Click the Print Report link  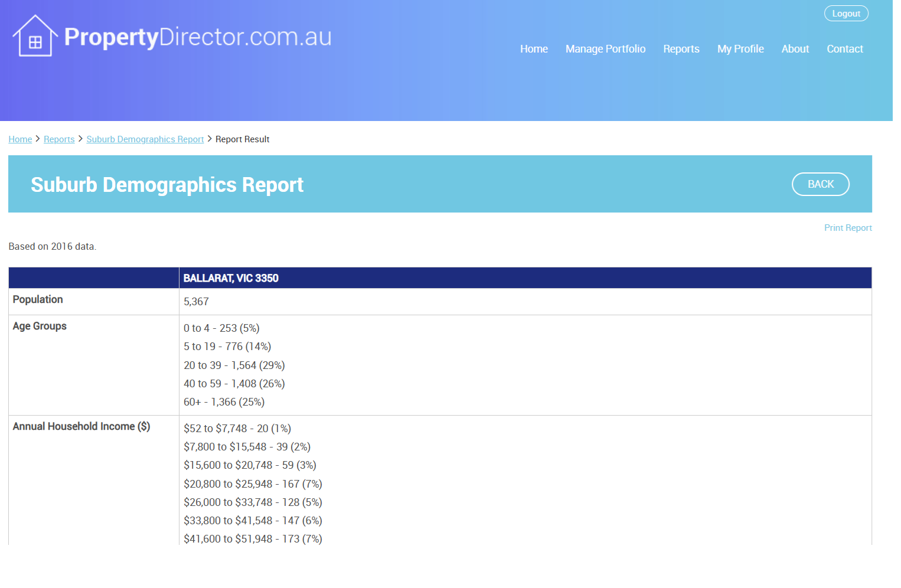pos(847,228)
